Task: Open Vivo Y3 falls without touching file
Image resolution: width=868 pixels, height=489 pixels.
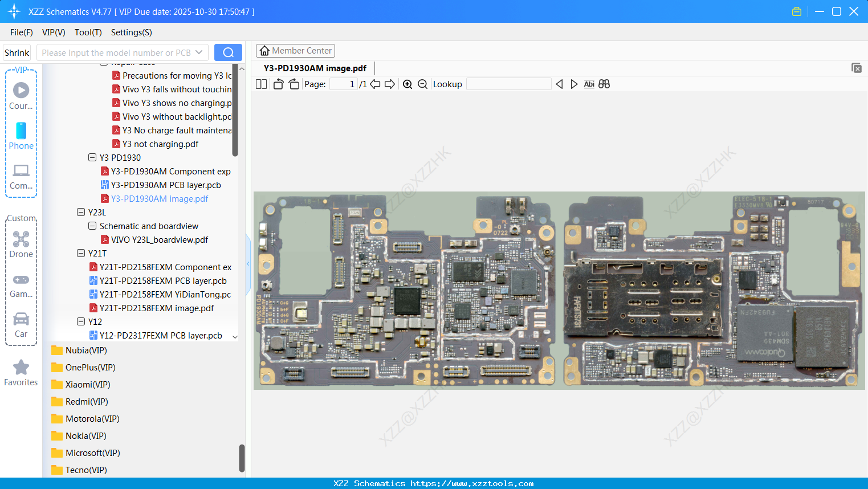Action: coord(172,89)
